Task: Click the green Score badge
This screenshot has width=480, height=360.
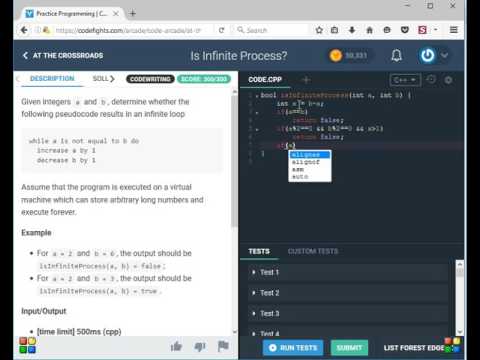Action: click(204, 79)
